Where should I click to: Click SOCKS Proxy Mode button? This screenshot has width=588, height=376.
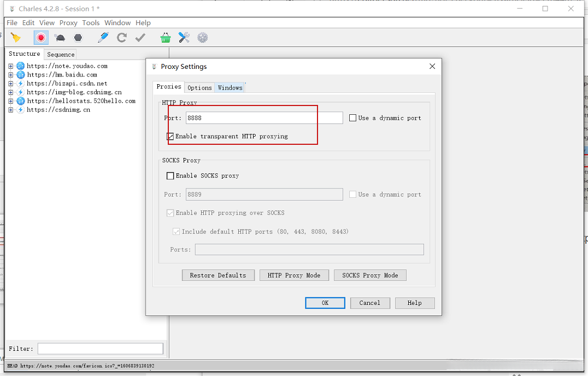pyautogui.click(x=370, y=275)
